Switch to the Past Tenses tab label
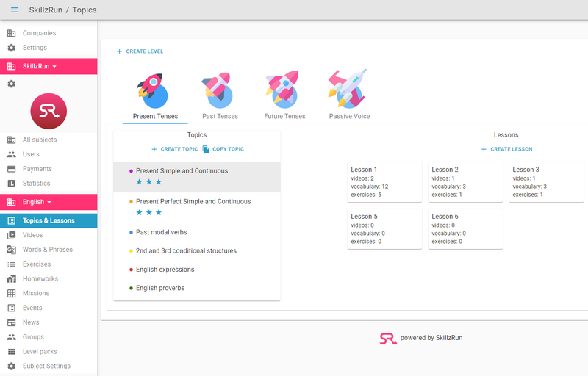Image resolution: width=588 pixels, height=376 pixels. [220, 116]
